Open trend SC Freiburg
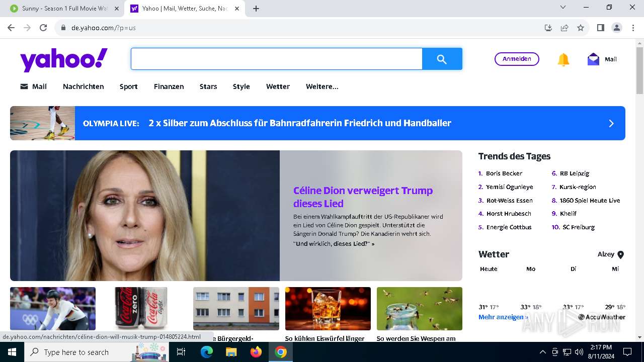Viewport: 644px width, 362px height. 579,227
